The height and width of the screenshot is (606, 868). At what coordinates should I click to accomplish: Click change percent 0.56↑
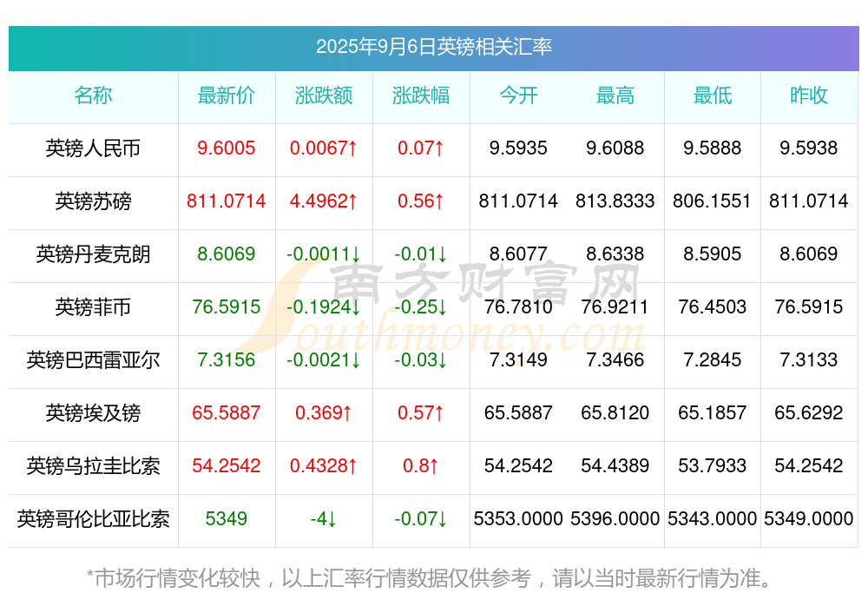click(421, 201)
